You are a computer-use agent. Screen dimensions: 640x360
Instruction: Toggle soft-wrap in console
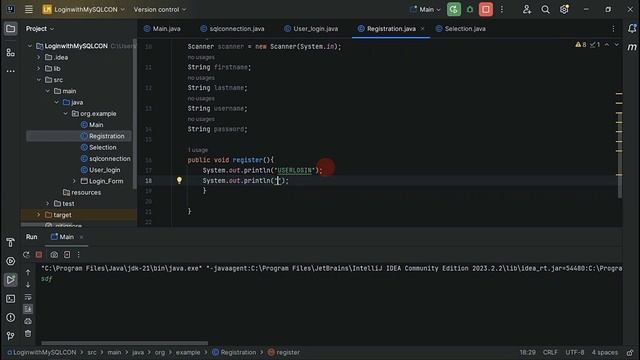28,297
